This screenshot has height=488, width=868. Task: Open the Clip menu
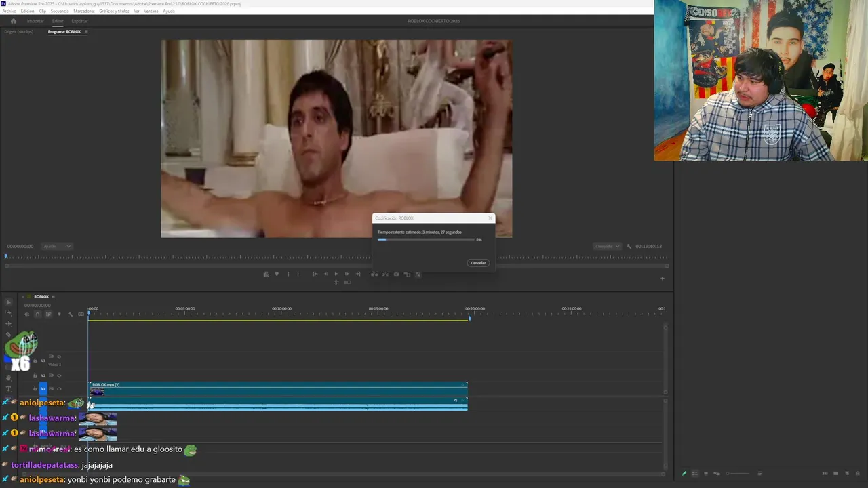43,11
